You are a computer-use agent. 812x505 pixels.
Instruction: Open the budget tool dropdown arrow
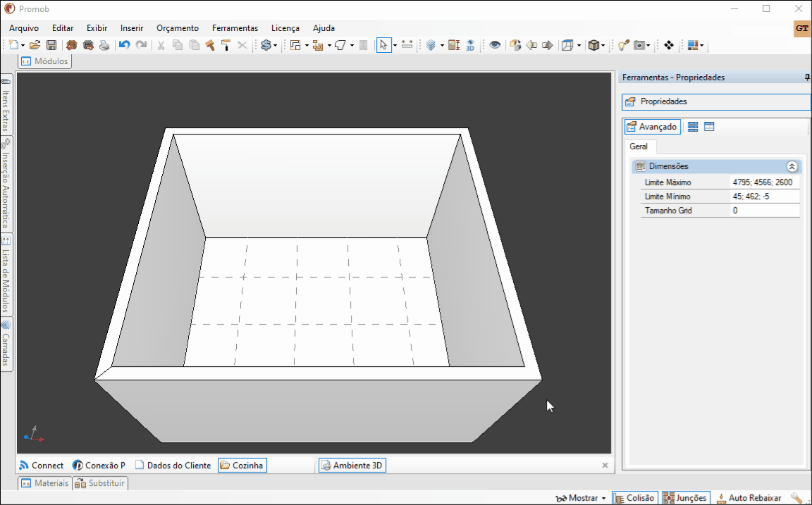(275, 46)
